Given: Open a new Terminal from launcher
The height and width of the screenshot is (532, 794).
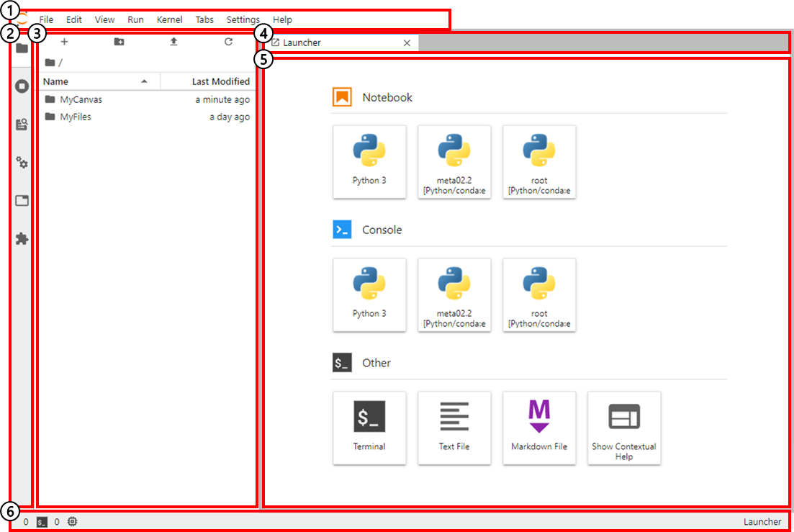Looking at the screenshot, I should tap(369, 428).
